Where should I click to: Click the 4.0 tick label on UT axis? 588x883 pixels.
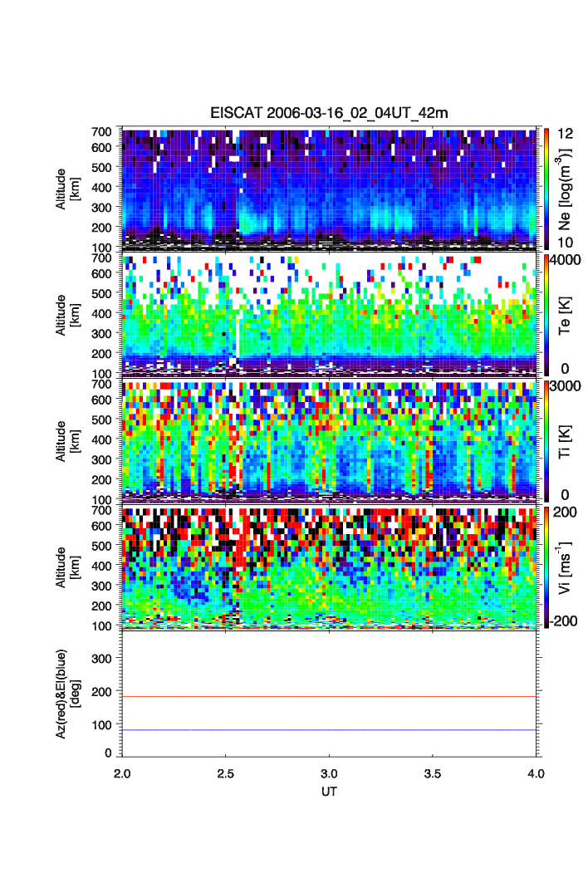536,772
